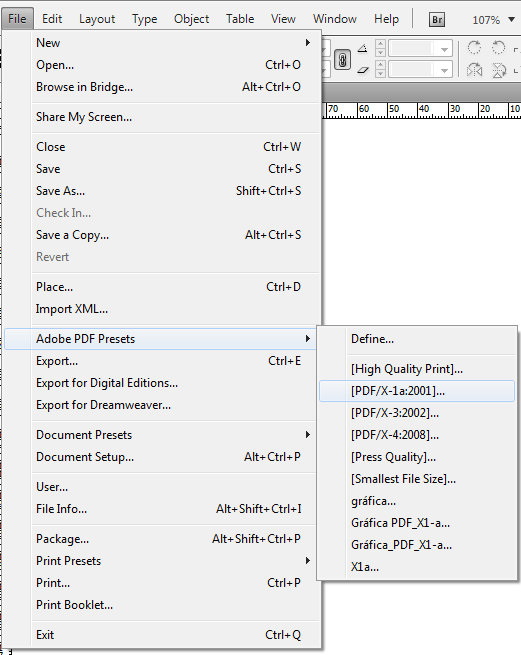Open the shear angle field dropdown arrow
The width and height of the screenshot is (521, 655).
tap(445, 70)
